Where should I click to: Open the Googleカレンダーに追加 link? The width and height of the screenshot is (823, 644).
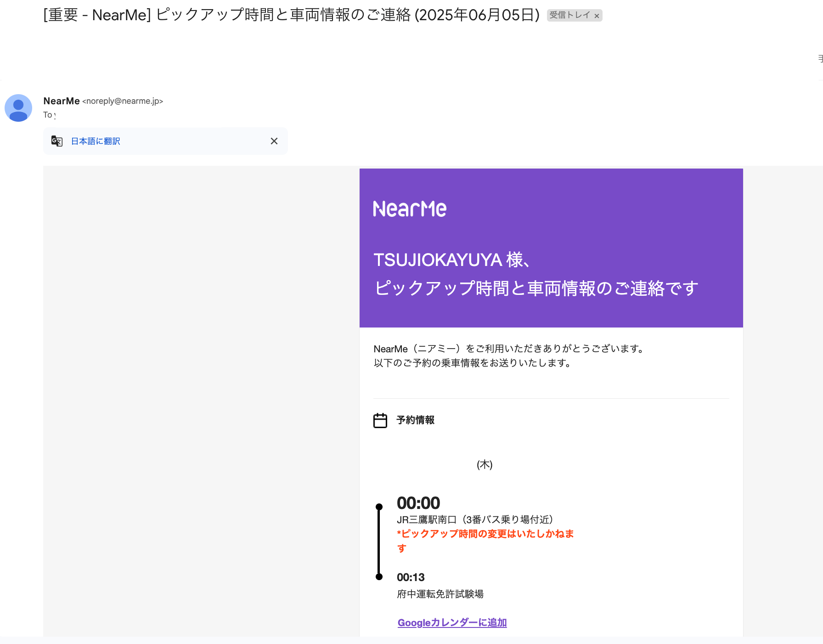(452, 623)
